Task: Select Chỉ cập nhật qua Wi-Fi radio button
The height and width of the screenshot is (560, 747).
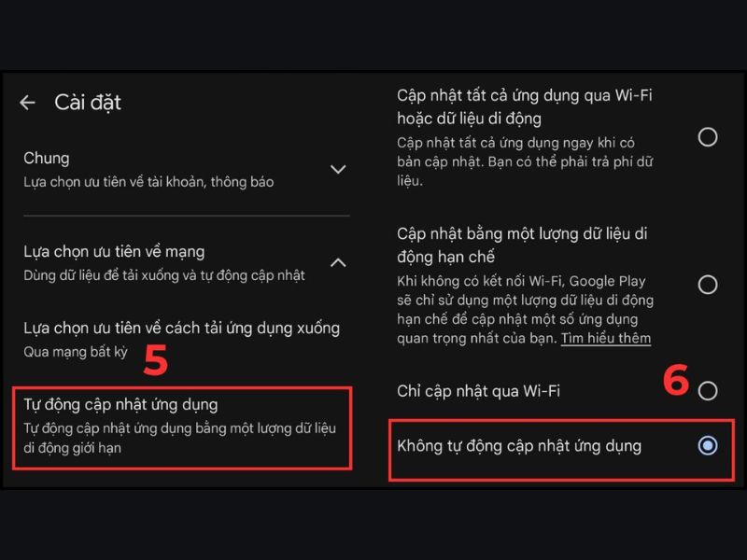Action: [x=708, y=391]
